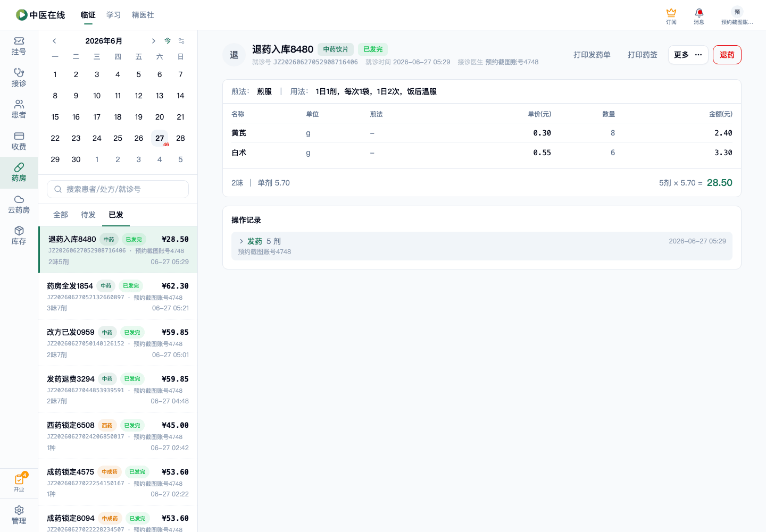Click the 已发完 status tag in header
Screen dimensions: 766x532
pyautogui.click(x=373, y=49)
